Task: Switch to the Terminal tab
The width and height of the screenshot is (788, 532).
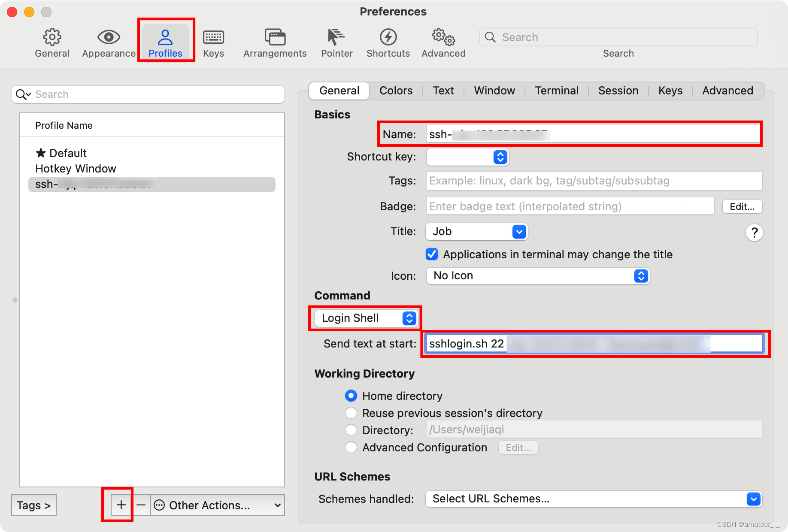Action: click(x=557, y=91)
